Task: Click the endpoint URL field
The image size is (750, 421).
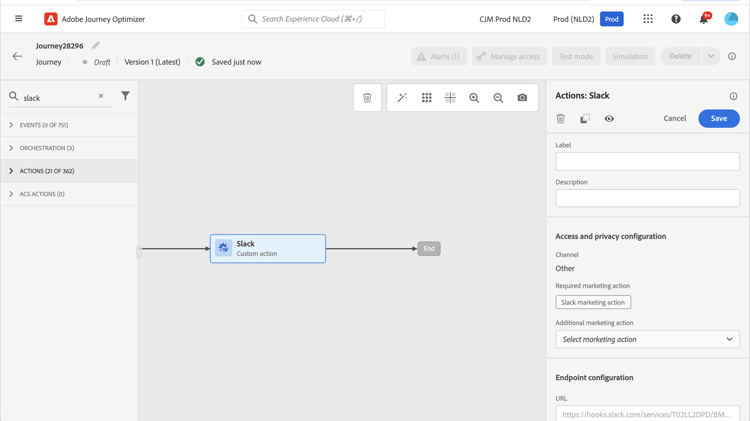Action: point(647,414)
